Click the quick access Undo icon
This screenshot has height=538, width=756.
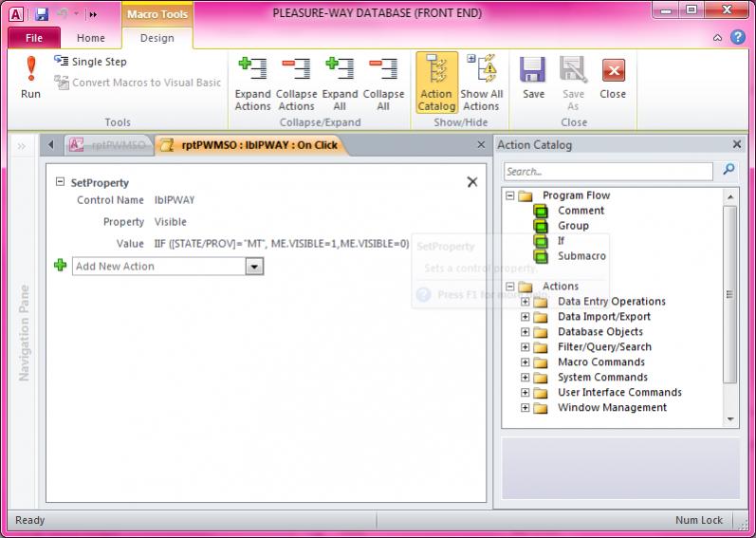(63, 14)
